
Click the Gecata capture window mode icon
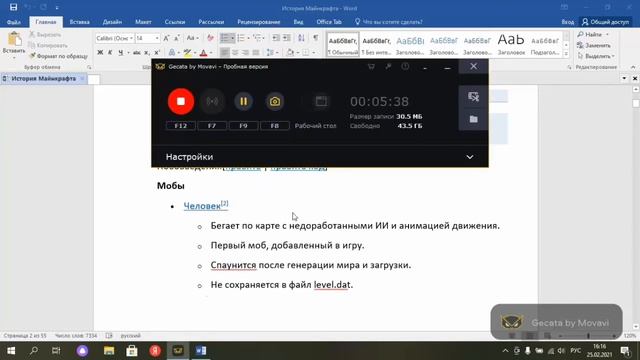(x=321, y=101)
